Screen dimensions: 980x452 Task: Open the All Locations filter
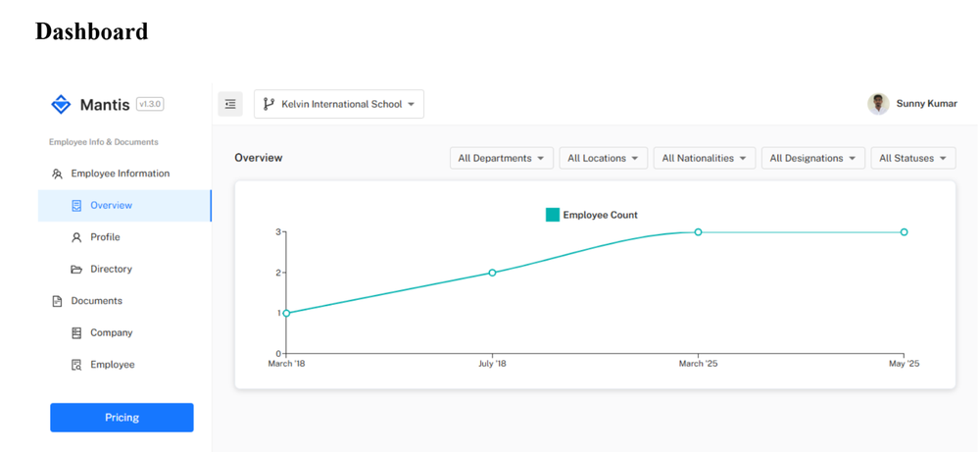click(603, 158)
